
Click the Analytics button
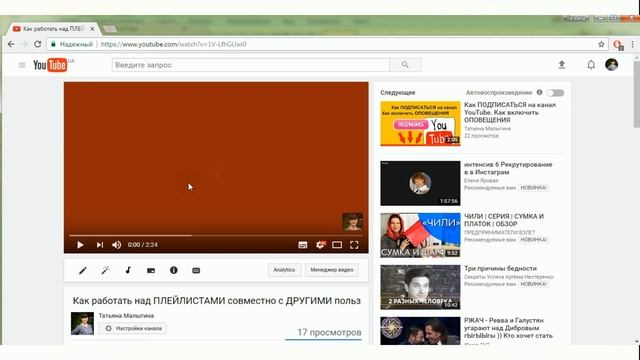[x=284, y=270]
